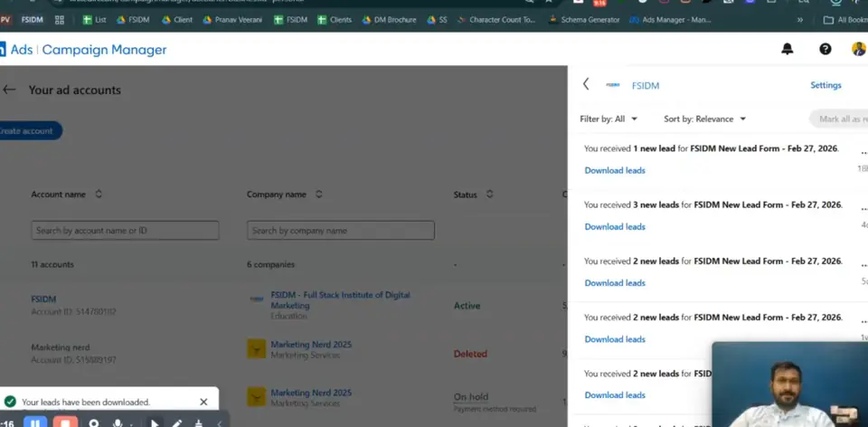Open options menu for 1 new lead notification
The height and width of the screenshot is (427, 868).
[863, 151]
